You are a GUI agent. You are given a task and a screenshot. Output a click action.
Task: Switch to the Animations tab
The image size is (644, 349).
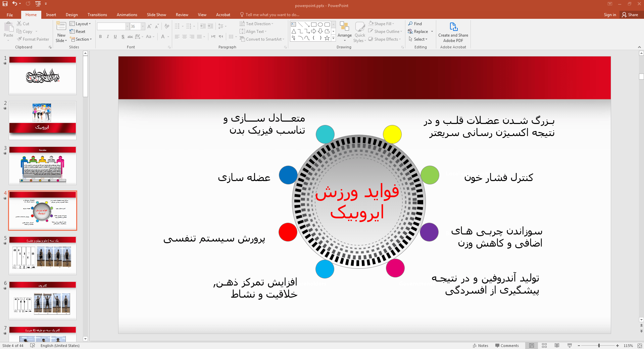click(127, 15)
